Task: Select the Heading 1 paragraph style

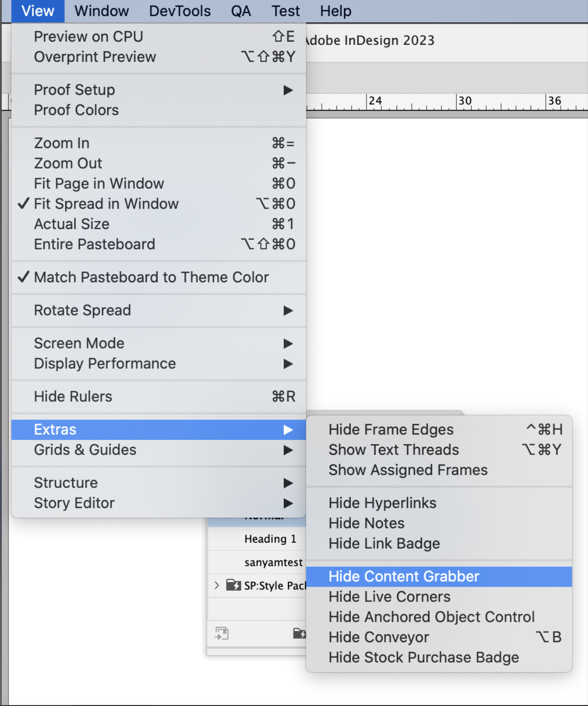Action: pos(270,539)
